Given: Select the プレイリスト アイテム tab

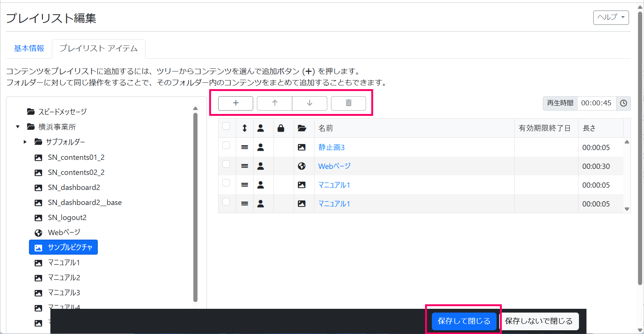Looking at the screenshot, I should click(x=99, y=49).
